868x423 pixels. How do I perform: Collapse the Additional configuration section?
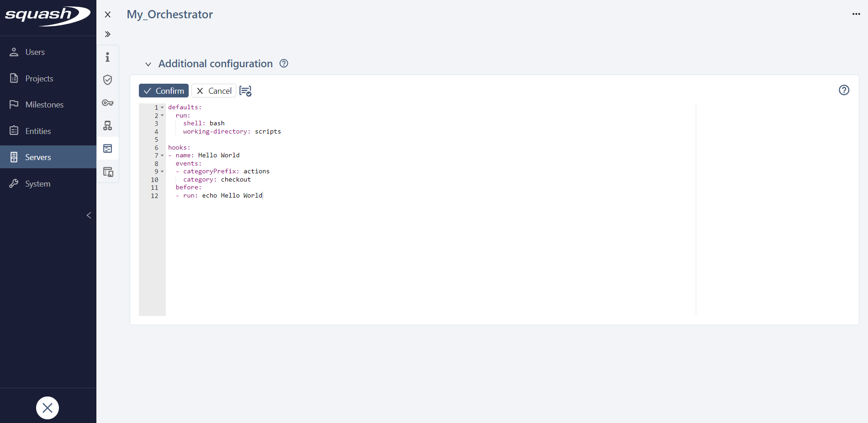148,64
